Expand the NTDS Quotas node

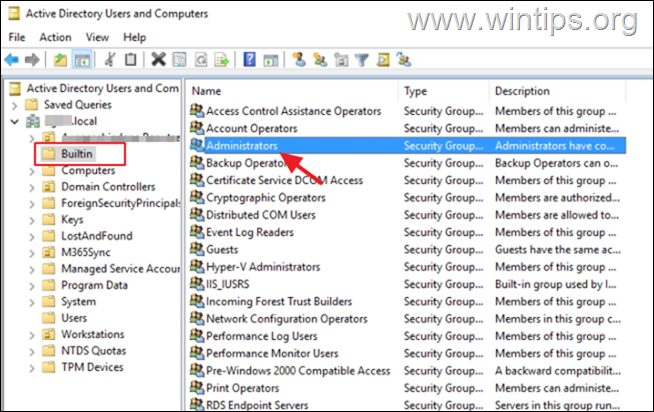[32, 352]
